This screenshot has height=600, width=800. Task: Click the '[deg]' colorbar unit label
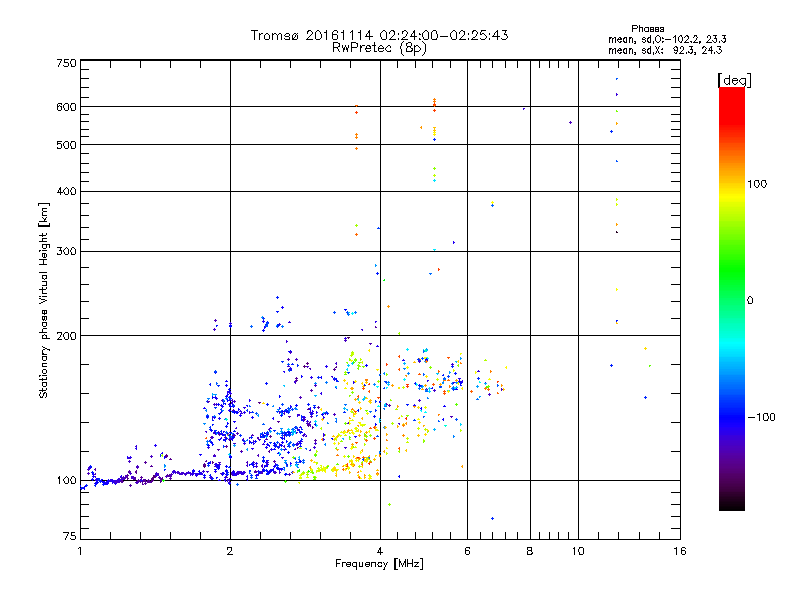pos(734,80)
